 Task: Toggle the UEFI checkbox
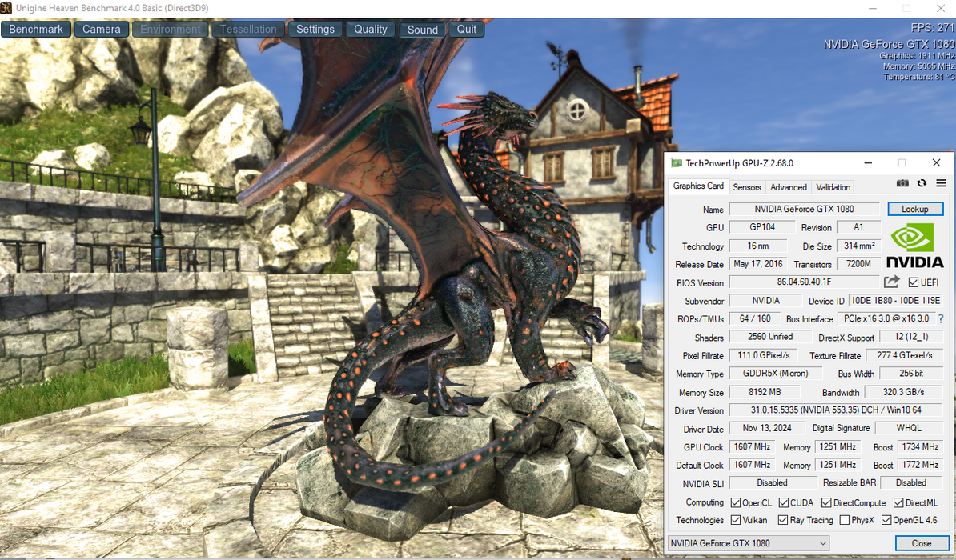[914, 282]
